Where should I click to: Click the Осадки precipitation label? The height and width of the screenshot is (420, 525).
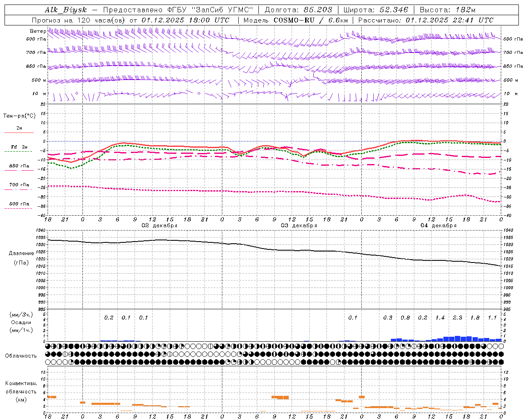[x=21, y=322]
